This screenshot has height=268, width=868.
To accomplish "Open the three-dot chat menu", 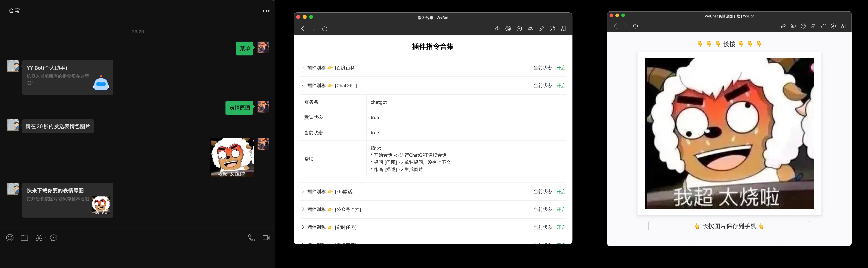I will point(266,11).
